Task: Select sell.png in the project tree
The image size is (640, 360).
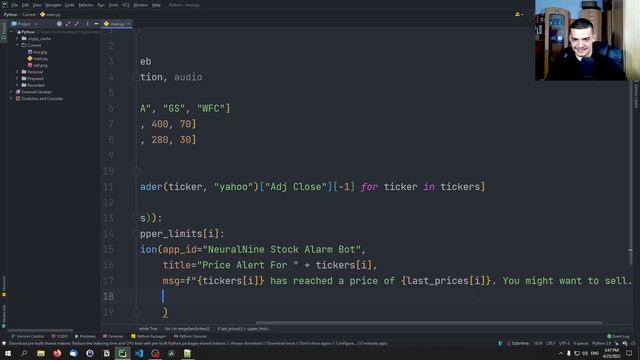Action: pyautogui.click(x=38, y=65)
